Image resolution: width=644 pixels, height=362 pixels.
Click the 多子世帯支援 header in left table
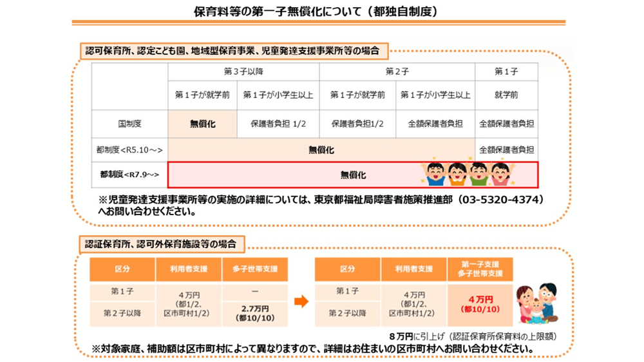255,269
